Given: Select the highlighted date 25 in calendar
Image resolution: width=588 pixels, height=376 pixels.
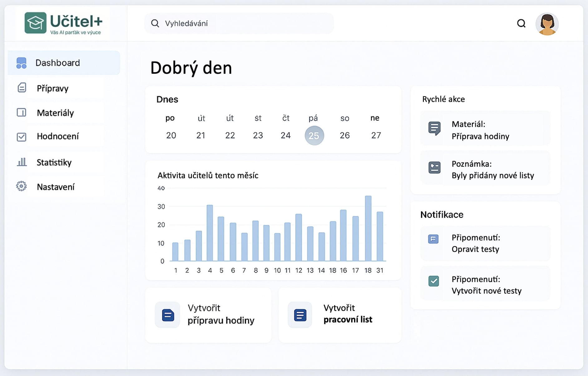Looking at the screenshot, I should pos(314,136).
